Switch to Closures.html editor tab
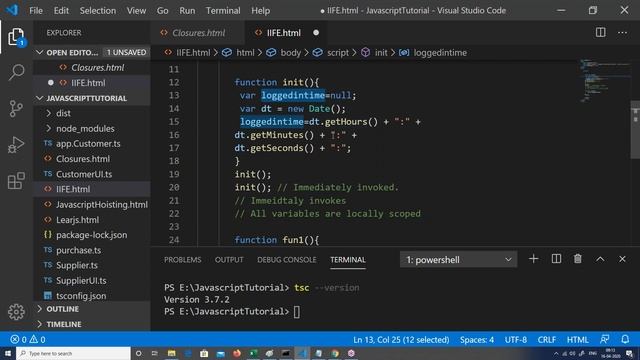This screenshot has height=360, width=640. pos(198,33)
